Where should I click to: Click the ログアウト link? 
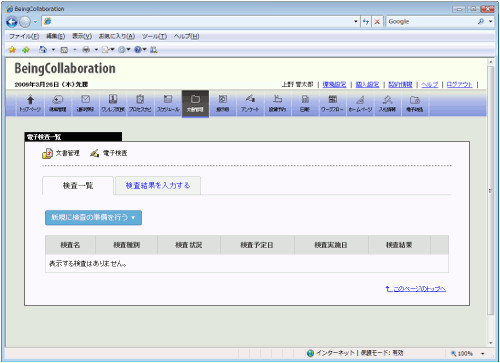[x=459, y=85]
